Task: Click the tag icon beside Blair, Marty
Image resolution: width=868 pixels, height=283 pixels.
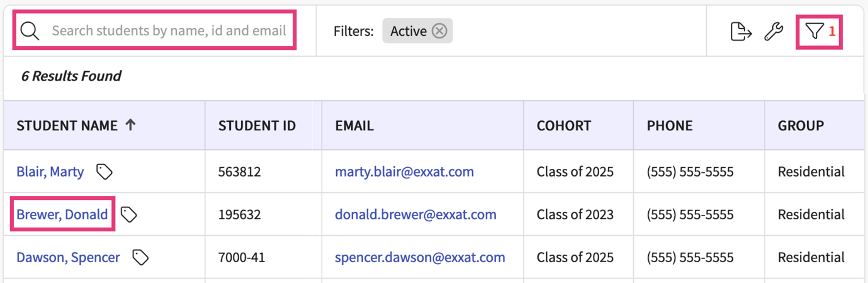Action: point(104,171)
